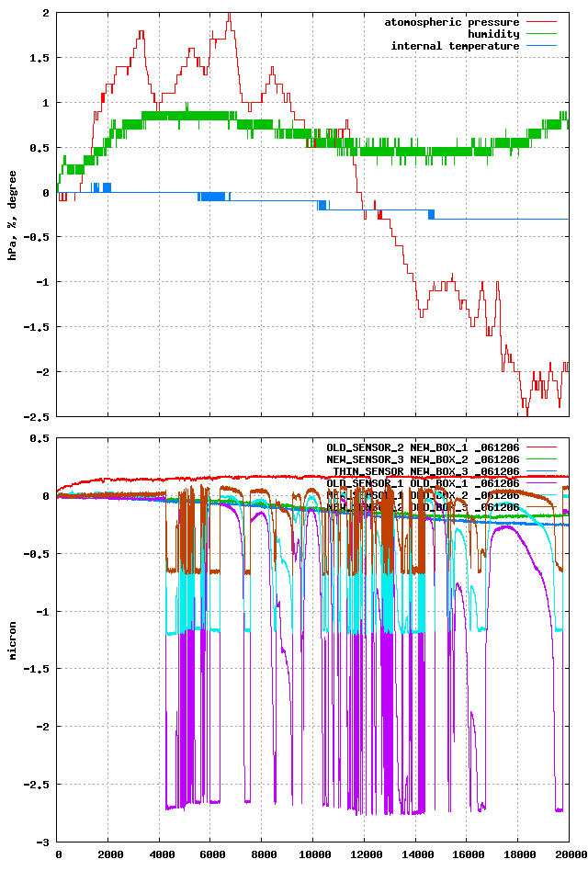Click the '12000' x-axis tick label
The image size is (588, 882).
[367, 854]
